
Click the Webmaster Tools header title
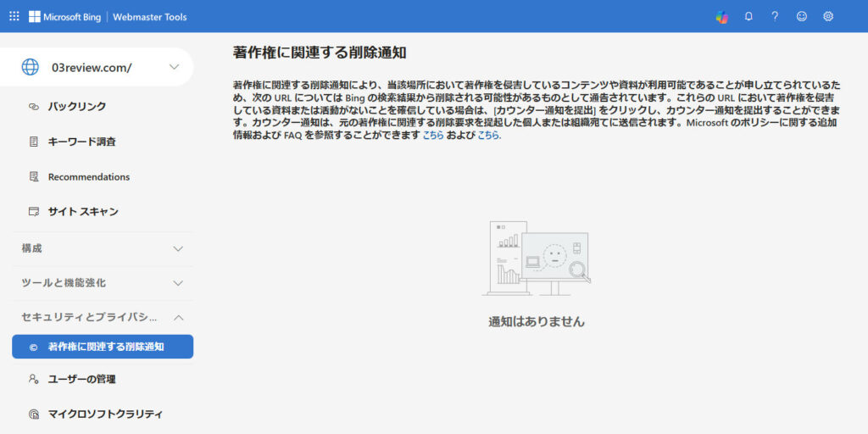tap(150, 17)
